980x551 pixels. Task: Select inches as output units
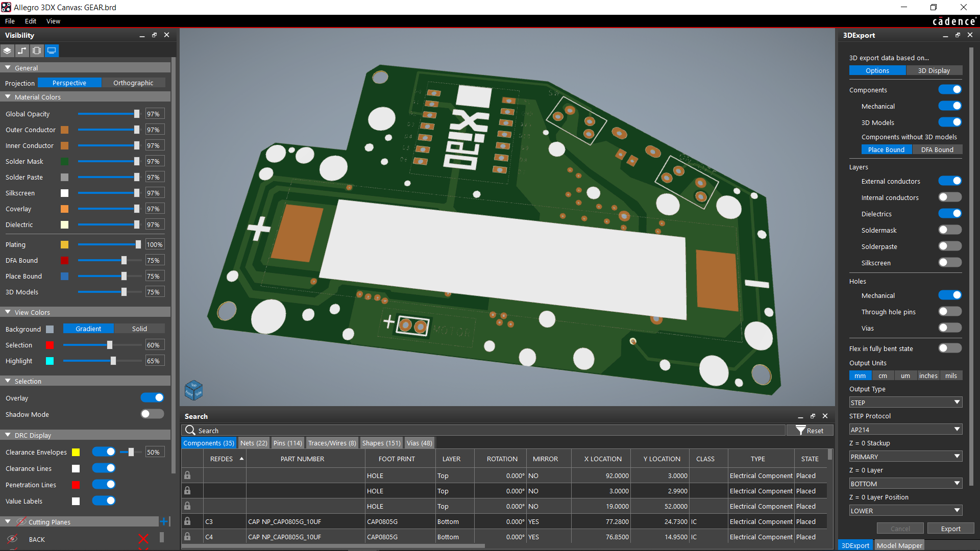(928, 375)
